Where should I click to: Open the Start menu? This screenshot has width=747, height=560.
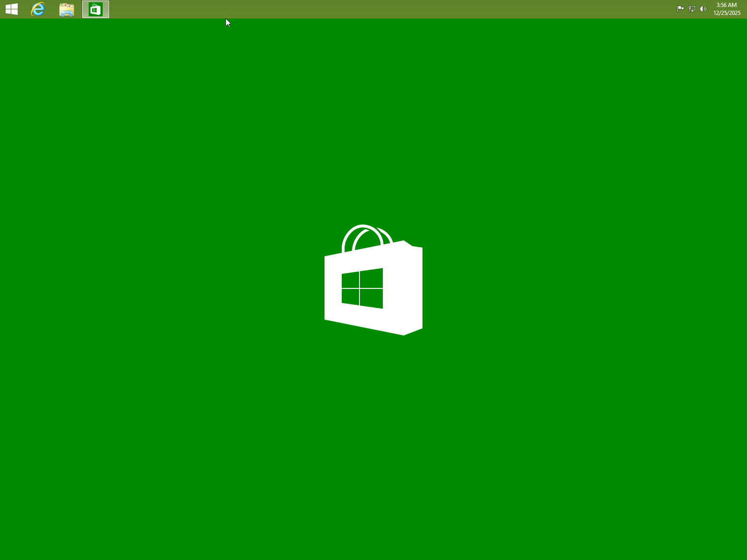[11, 9]
